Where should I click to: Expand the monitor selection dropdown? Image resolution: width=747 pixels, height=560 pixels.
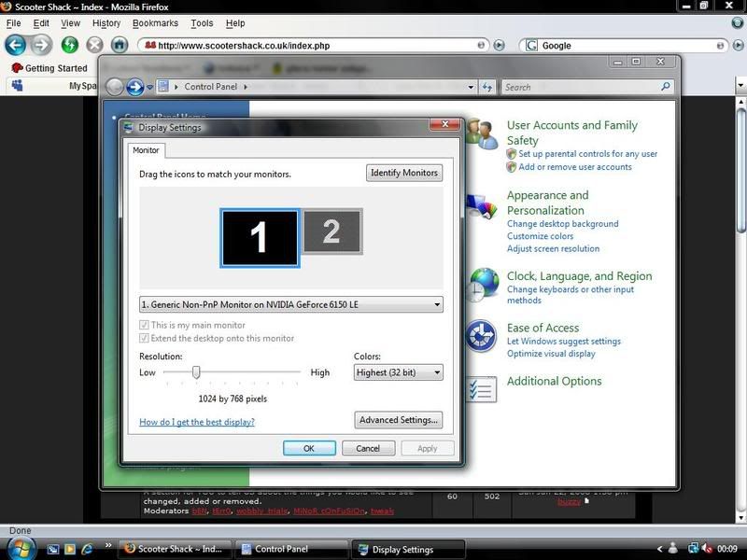coord(436,305)
